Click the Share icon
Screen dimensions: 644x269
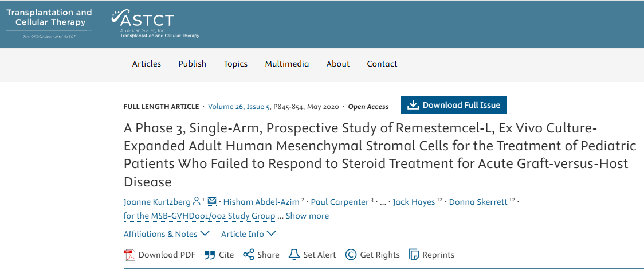pos(248,255)
